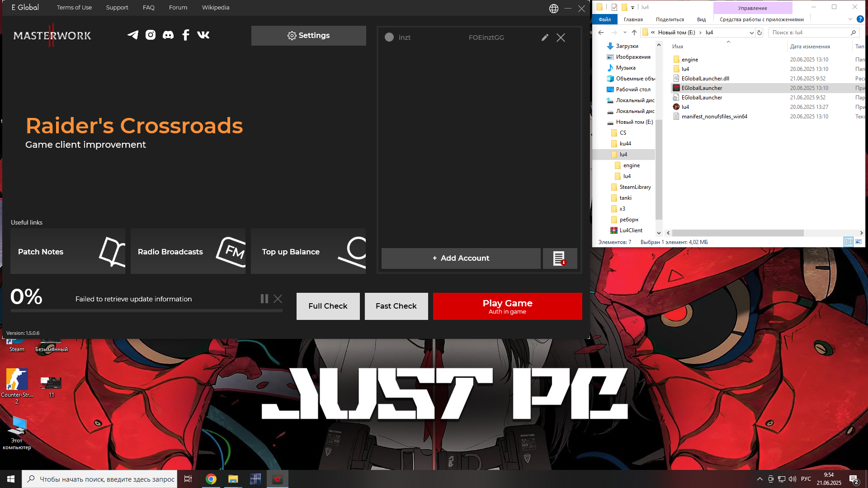
Task: Click the Explorer horizontal scrollbar
Action: point(738,233)
